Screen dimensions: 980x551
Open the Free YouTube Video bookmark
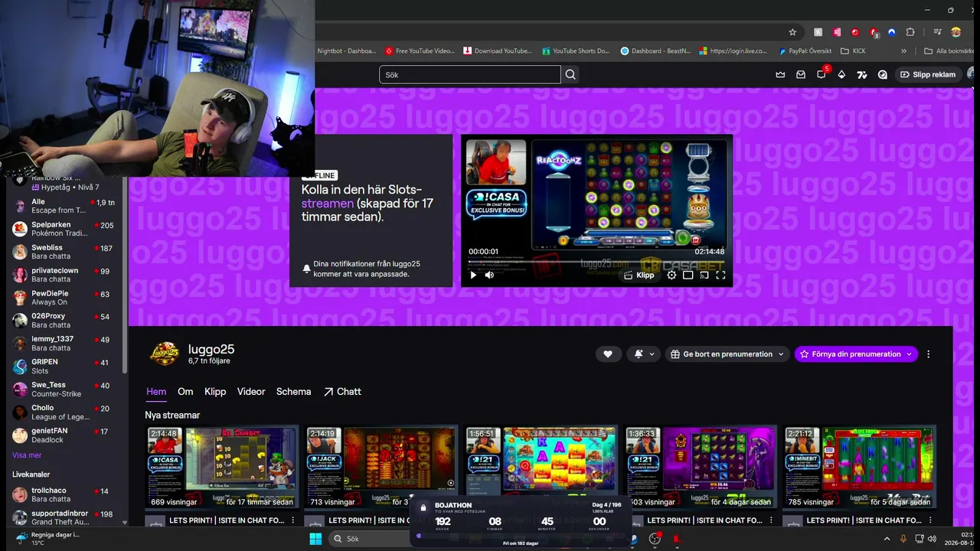[x=420, y=51]
